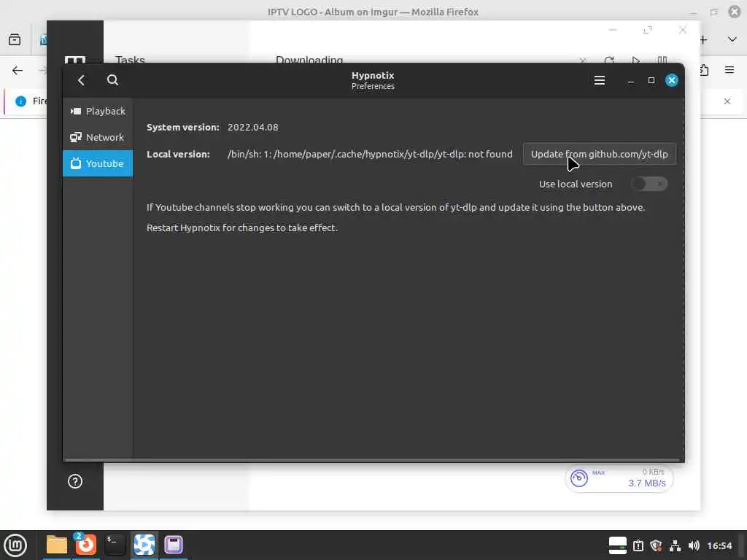This screenshot has width=747, height=560.
Task: Click the Local version label
Action: coord(178,154)
